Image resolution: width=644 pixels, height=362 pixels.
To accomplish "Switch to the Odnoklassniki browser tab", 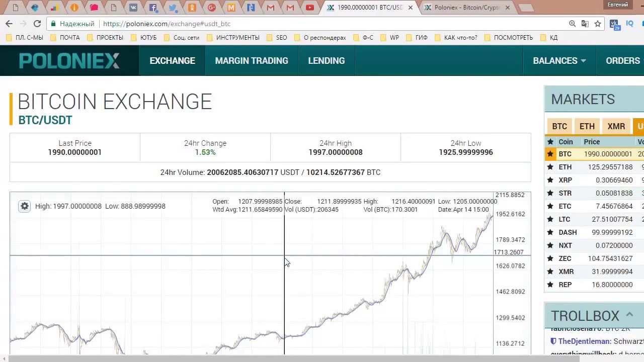I will 192,8.
